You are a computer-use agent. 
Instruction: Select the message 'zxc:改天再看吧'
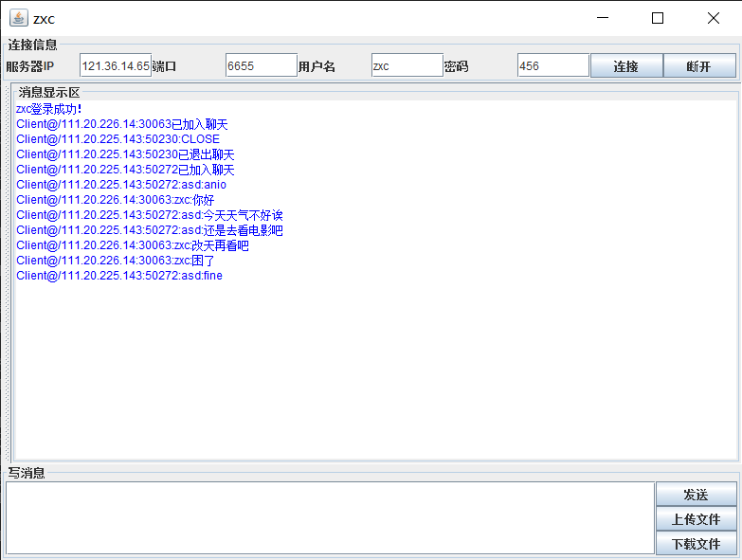pyautogui.click(x=133, y=245)
